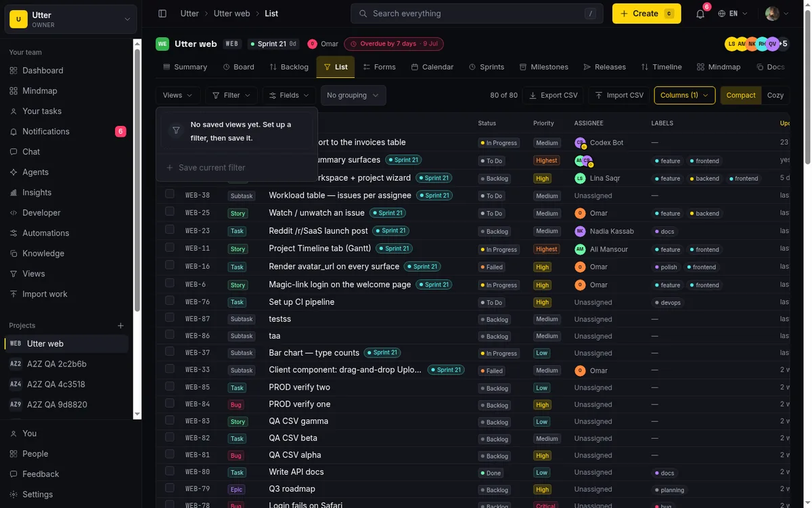Add a new project with plus icon
This screenshot has width=812, height=508.
(120, 326)
